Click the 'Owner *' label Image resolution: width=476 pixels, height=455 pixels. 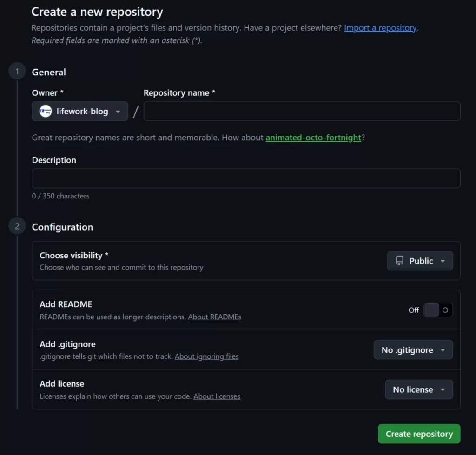coord(48,93)
